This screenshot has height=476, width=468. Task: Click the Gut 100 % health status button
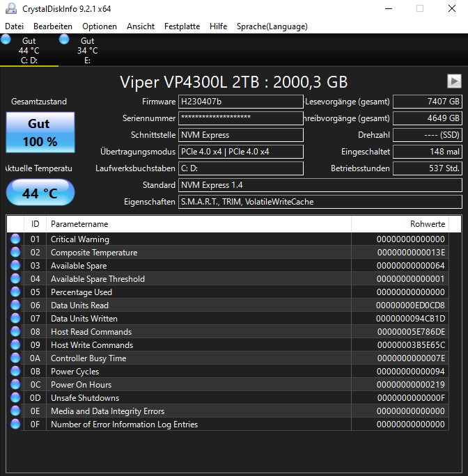[x=40, y=132]
